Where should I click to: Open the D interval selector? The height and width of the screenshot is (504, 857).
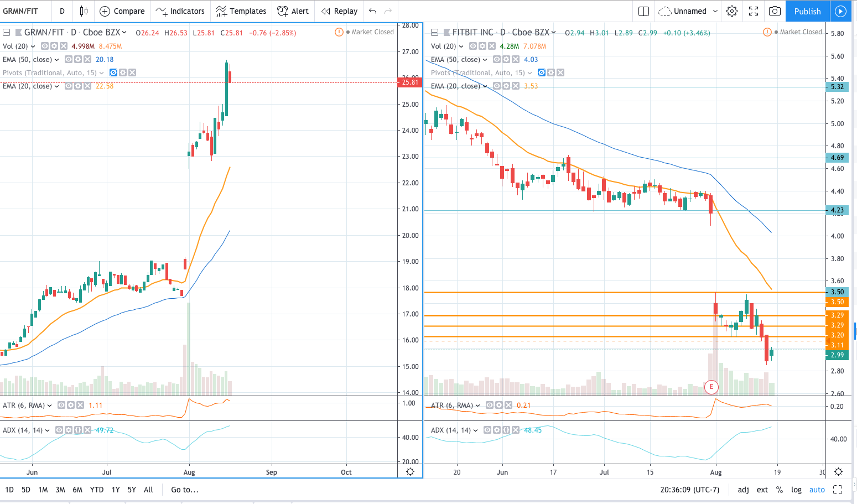coord(62,11)
